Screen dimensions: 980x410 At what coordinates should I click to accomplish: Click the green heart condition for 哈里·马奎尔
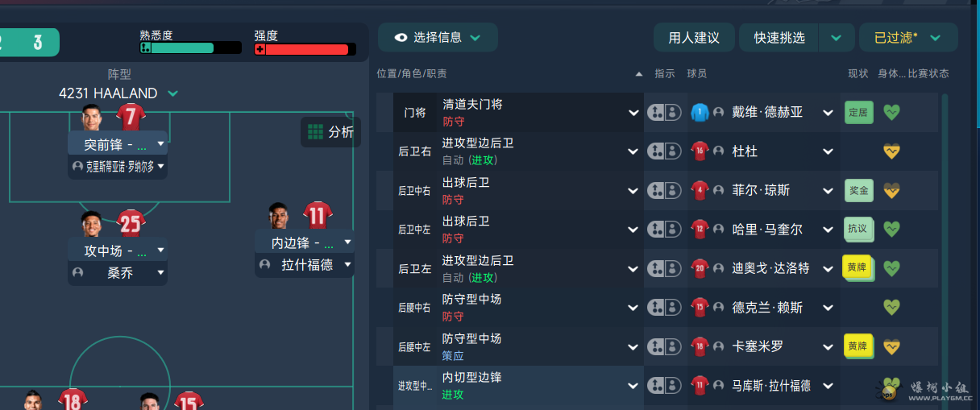click(x=891, y=229)
